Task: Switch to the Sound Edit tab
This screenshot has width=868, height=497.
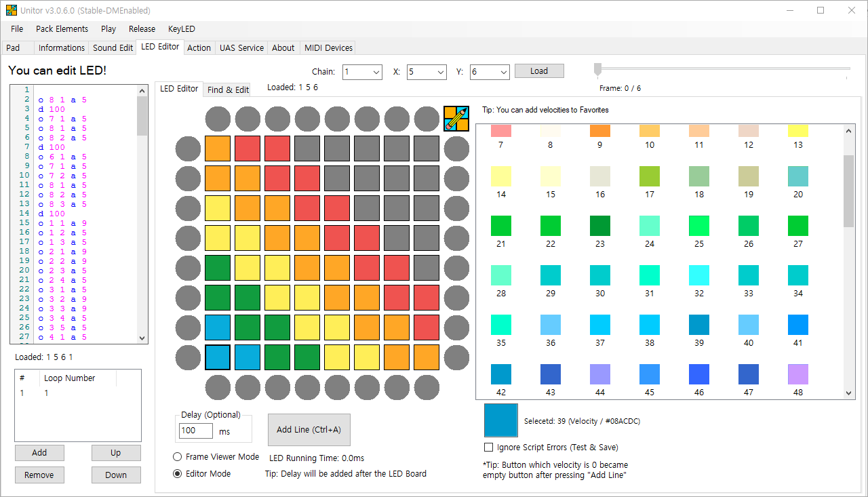Action: coord(113,47)
